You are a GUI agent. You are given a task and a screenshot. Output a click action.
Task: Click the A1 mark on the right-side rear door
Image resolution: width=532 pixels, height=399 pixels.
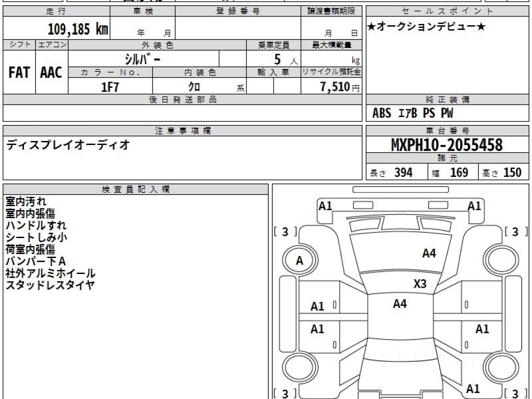coord(482,329)
